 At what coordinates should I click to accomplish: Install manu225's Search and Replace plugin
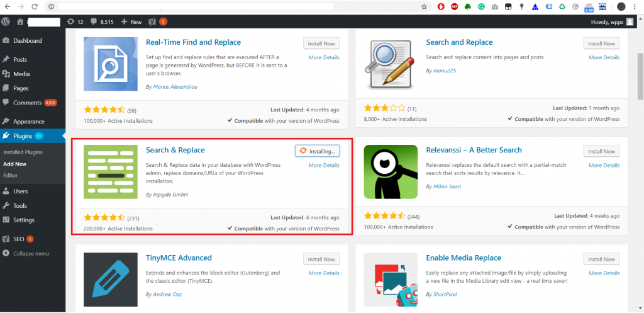pyautogui.click(x=601, y=43)
